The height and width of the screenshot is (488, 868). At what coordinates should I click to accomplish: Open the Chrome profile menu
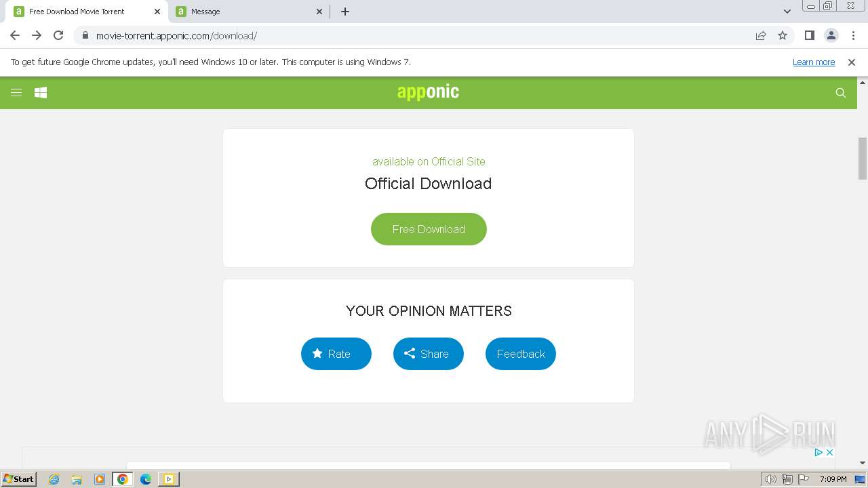[x=831, y=35]
